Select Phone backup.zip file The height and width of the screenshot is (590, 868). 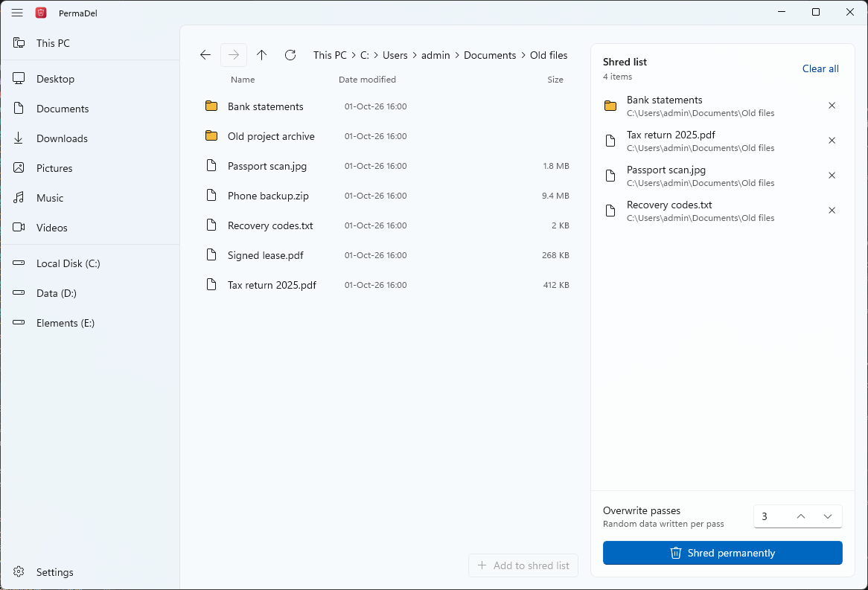[x=386, y=196]
